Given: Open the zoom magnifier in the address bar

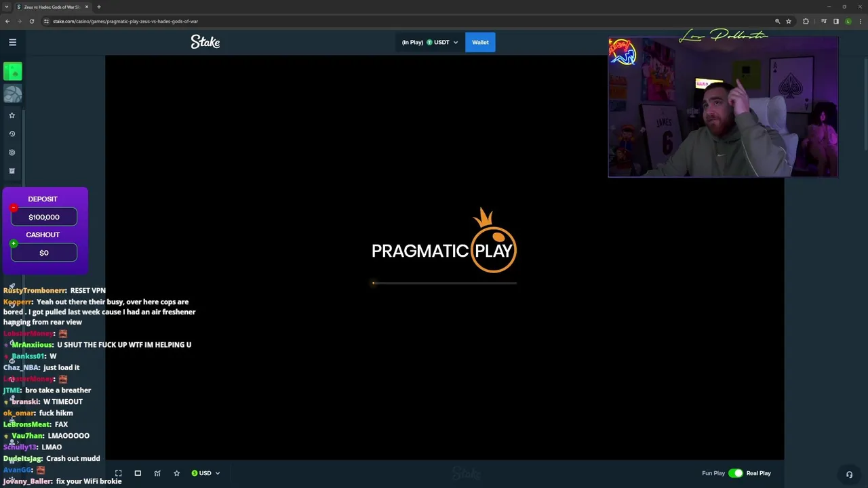Looking at the screenshot, I should (777, 21).
